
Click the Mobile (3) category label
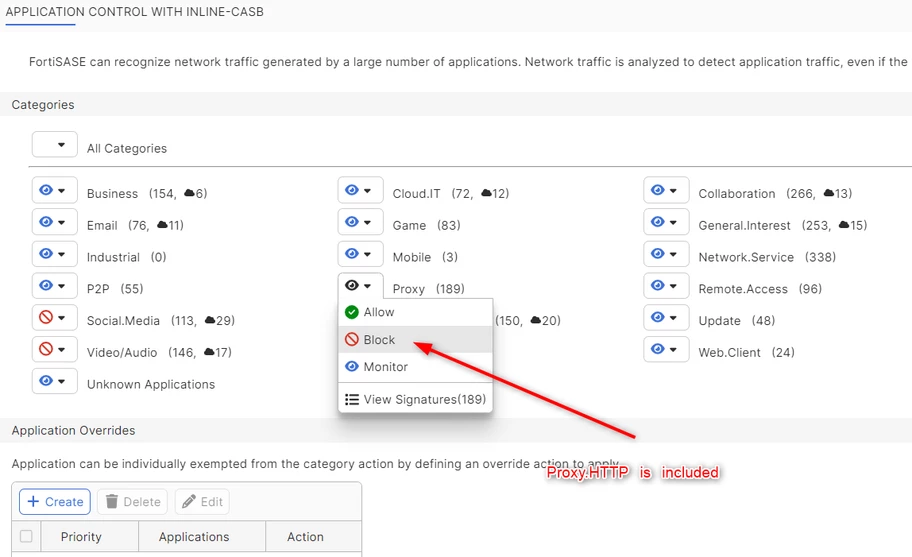pyautogui.click(x=425, y=257)
